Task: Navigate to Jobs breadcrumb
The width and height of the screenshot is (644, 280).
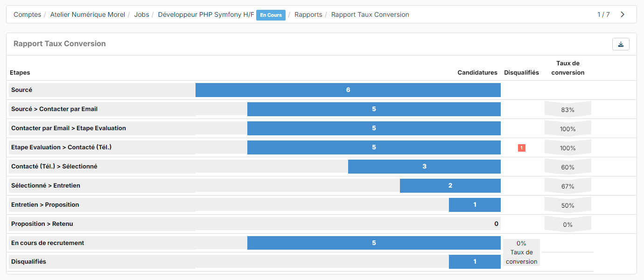Action: pyautogui.click(x=141, y=14)
